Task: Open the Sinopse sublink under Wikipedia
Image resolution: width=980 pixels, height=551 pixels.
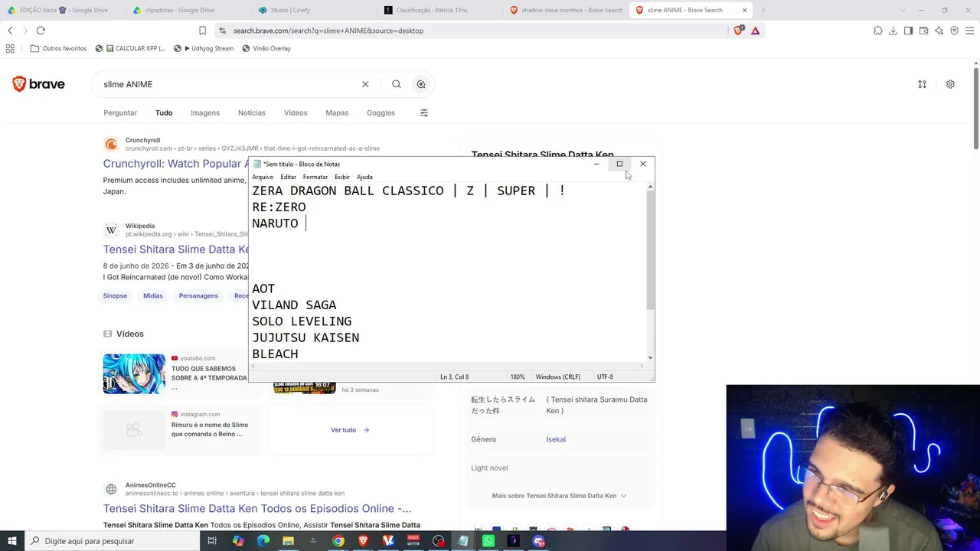Action: click(x=115, y=295)
